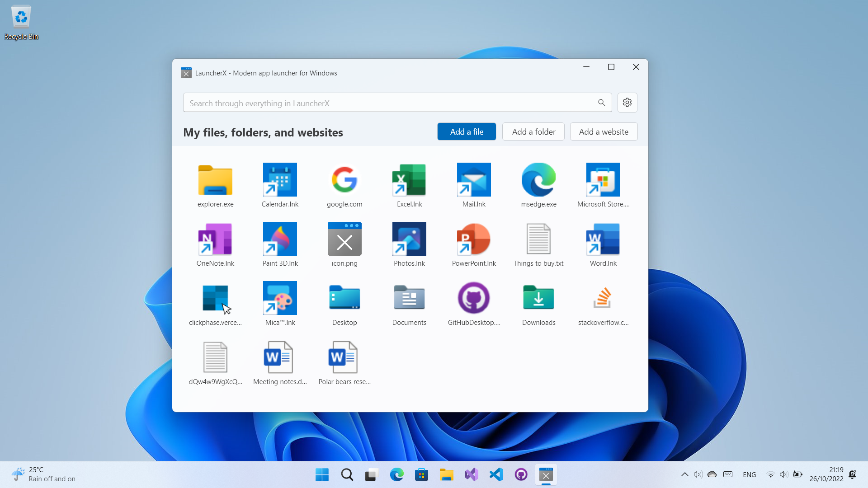Image resolution: width=868 pixels, height=488 pixels.
Task: Switch input language from ENG
Action: coord(749,474)
